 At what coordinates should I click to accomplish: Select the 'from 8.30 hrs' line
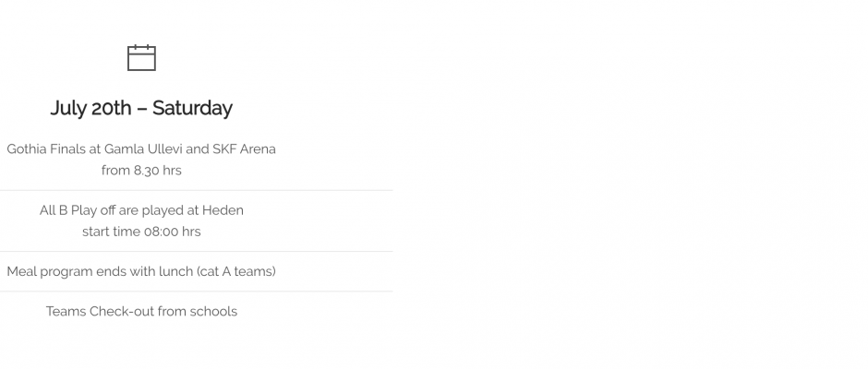pyautogui.click(x=141, y=171)
